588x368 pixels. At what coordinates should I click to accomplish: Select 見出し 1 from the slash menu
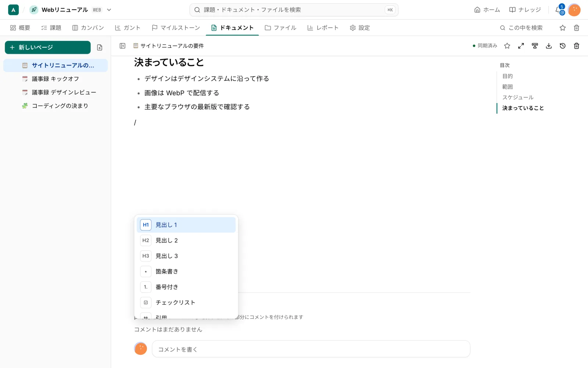[x=186, y=225]
